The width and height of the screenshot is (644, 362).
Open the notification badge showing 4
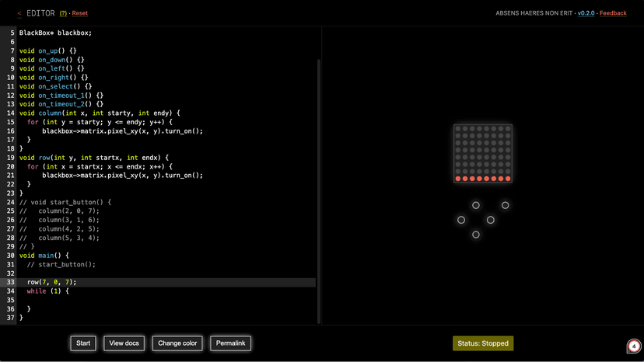coord(633,346)
